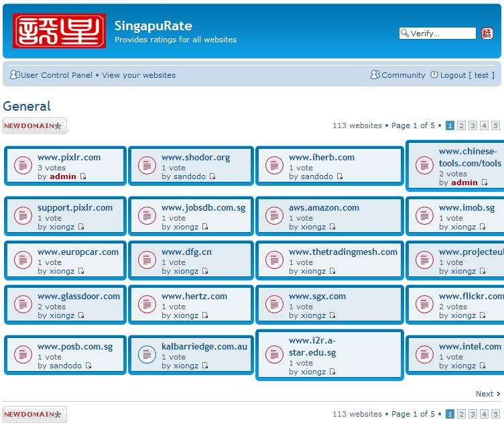Click Page 1 of 5 jump link at top
Screen dimensions: 504x424
tap(413, 125)
